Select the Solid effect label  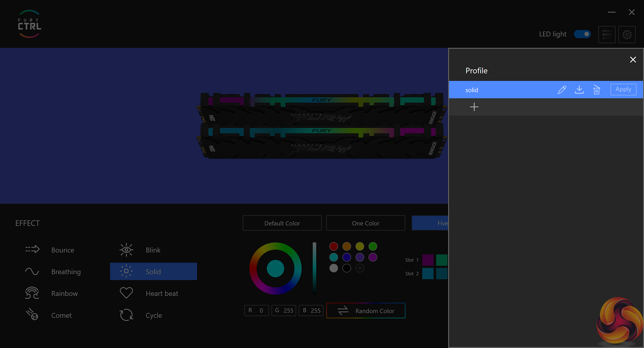click(153, 272)
